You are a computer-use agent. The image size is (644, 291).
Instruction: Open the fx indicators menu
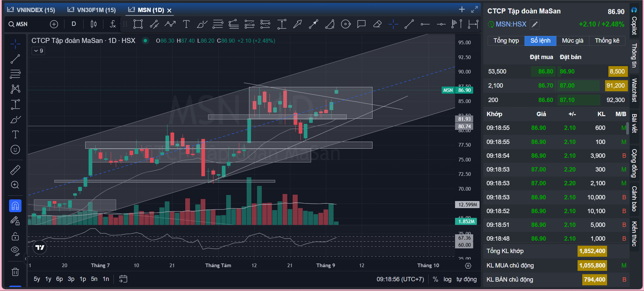(x=113, y=24)
